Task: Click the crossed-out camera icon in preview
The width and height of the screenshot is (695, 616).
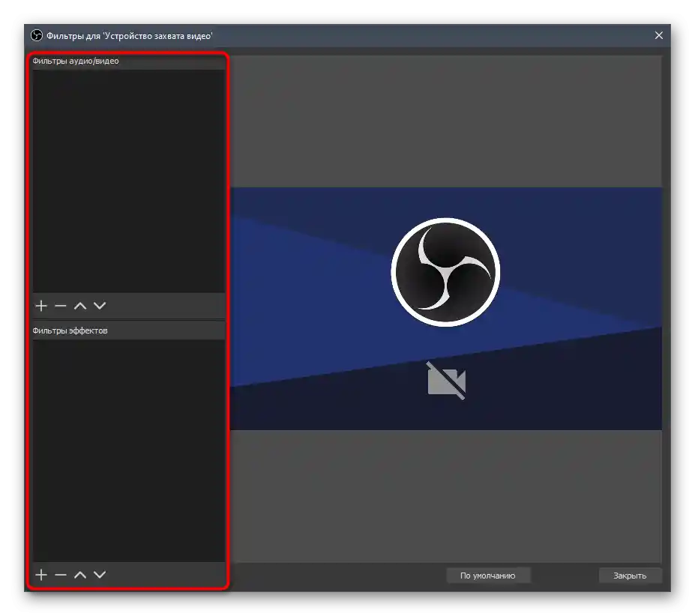Action: (x=446, y=381)
